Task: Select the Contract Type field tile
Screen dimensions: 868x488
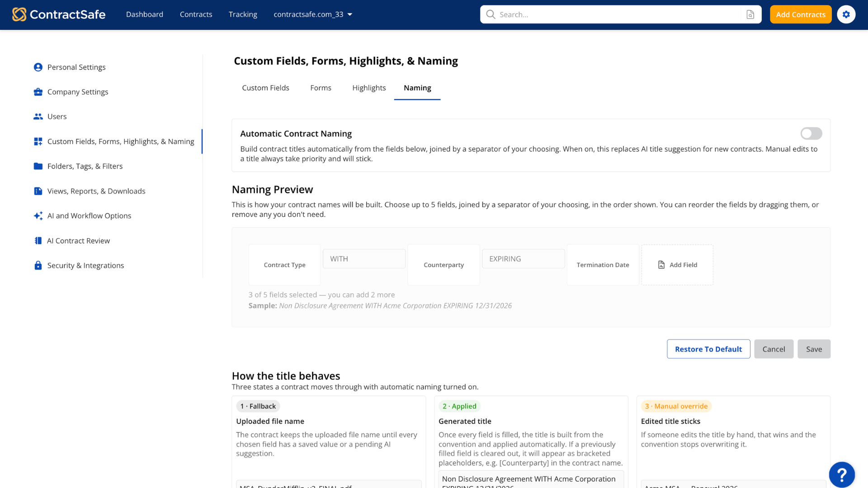Action: (x=284, y=265)
